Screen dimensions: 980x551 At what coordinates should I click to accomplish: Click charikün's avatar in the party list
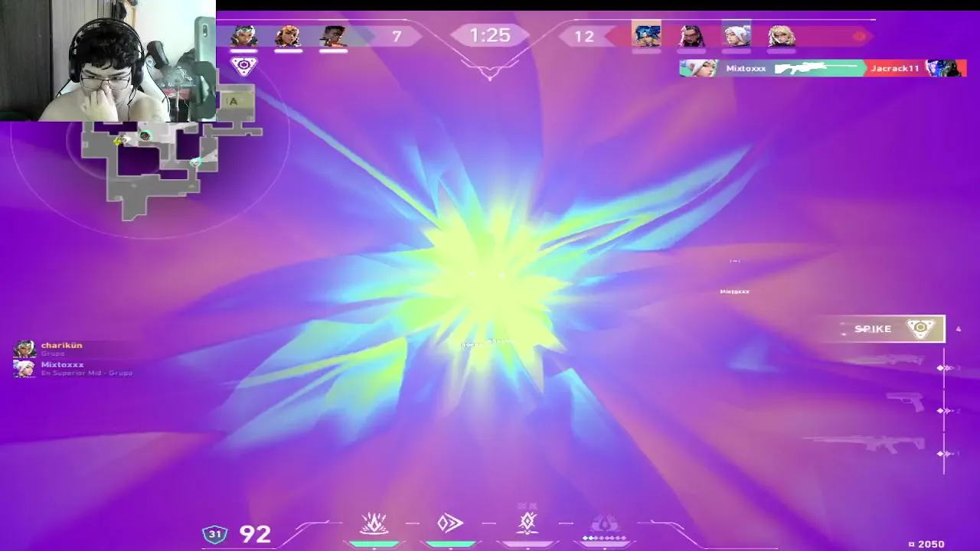click(24, 349)
